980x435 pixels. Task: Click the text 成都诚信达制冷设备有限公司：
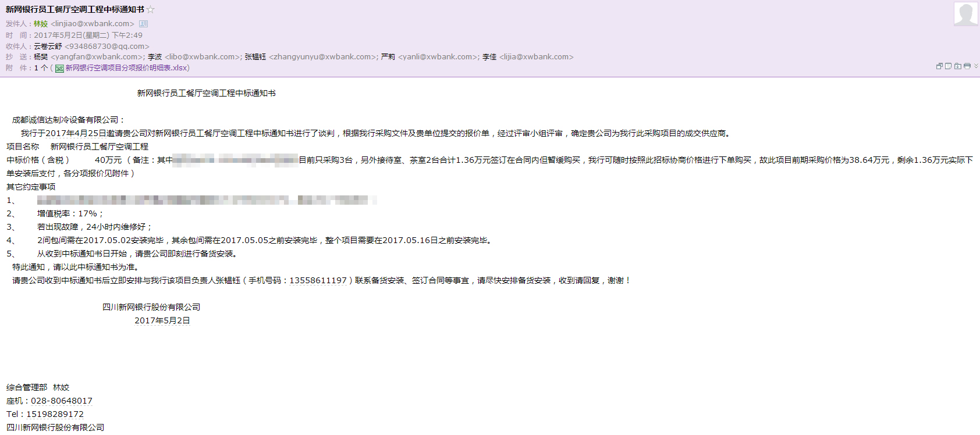pos(69,120)
